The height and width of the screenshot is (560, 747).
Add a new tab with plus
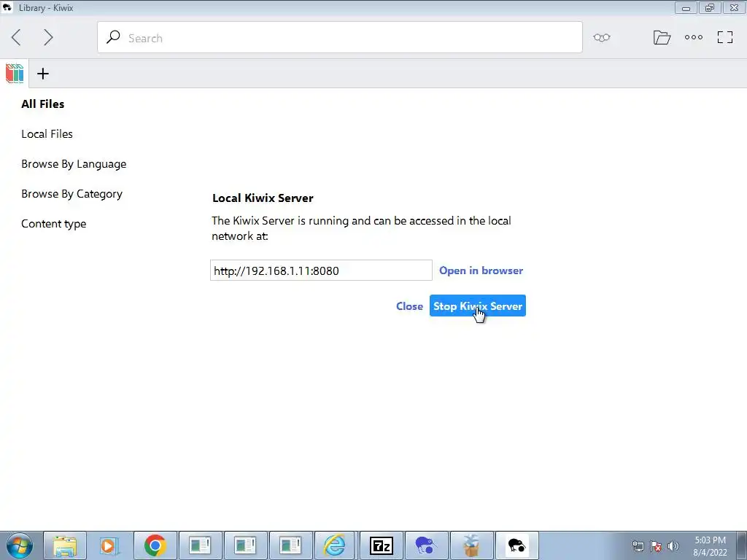(x=43, y=74)
